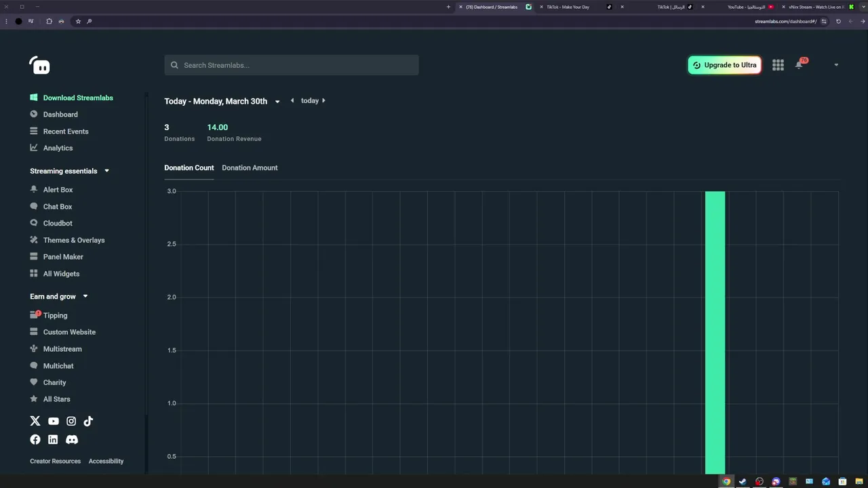Open File Explorer in the taskbar

pos(859,481)
